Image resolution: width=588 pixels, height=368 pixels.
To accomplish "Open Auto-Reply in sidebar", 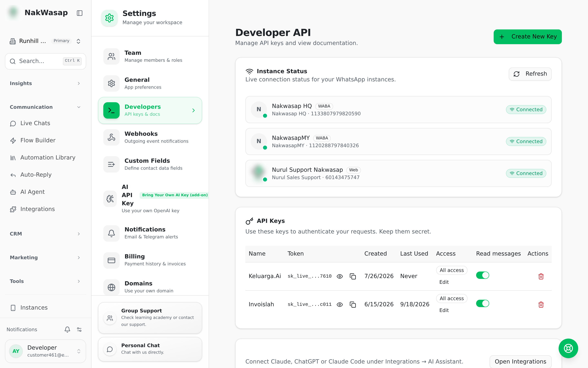I will pyautogui.click(x=46, y=175).
